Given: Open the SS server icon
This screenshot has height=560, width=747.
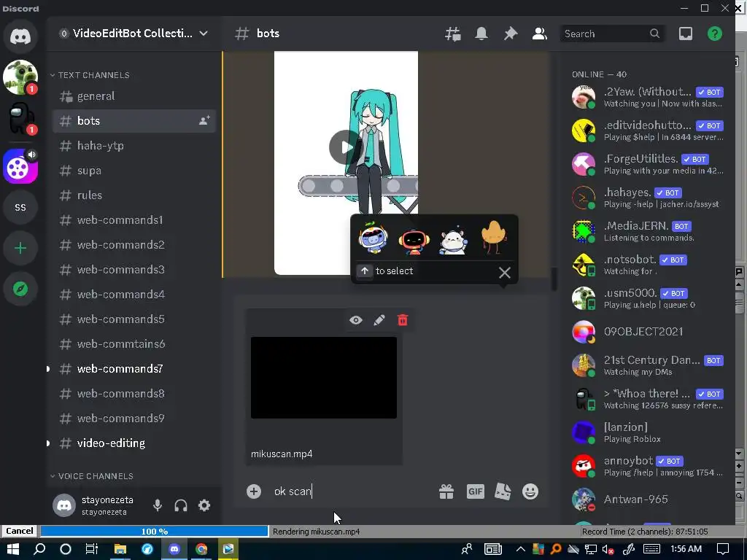Looking at the screenshot, I should [20, 208].
